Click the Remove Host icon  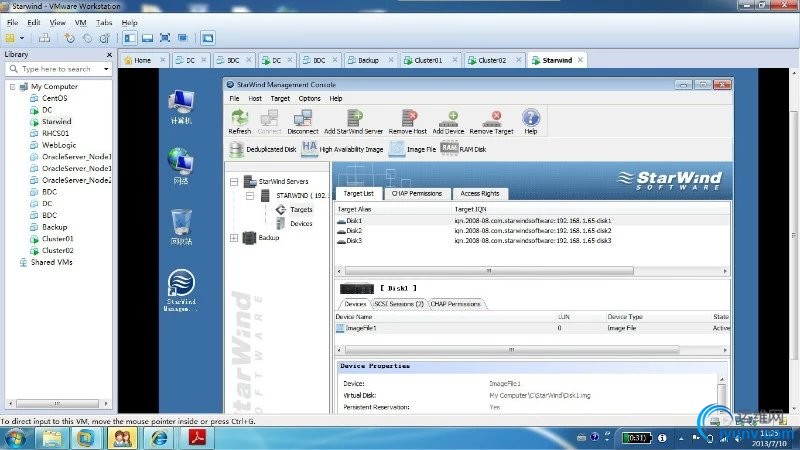(408, 121)
